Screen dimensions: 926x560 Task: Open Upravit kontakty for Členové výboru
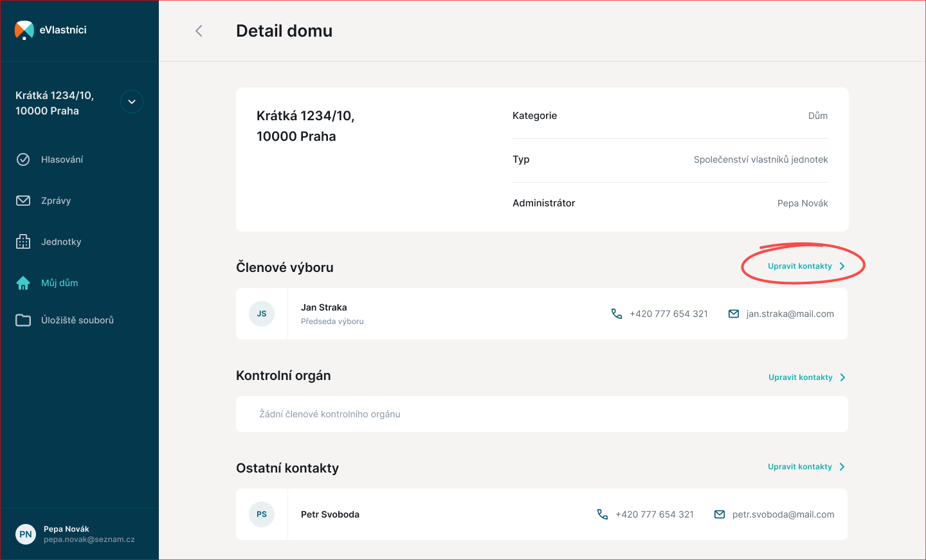(x=806, y=266)
